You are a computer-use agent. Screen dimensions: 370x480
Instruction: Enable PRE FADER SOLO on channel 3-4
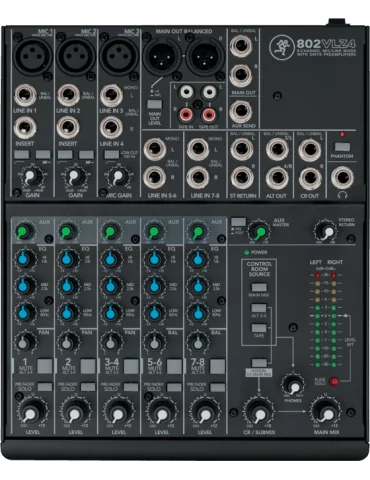coord(131,387)
